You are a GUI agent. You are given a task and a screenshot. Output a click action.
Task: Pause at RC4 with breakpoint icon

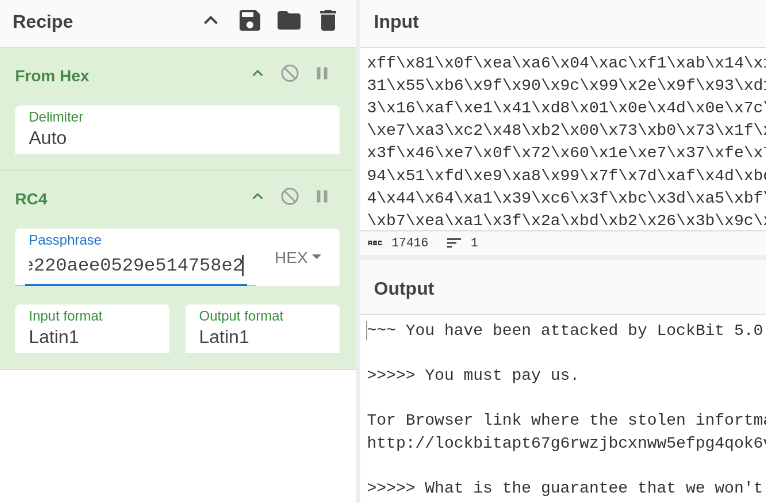[322, 196]
